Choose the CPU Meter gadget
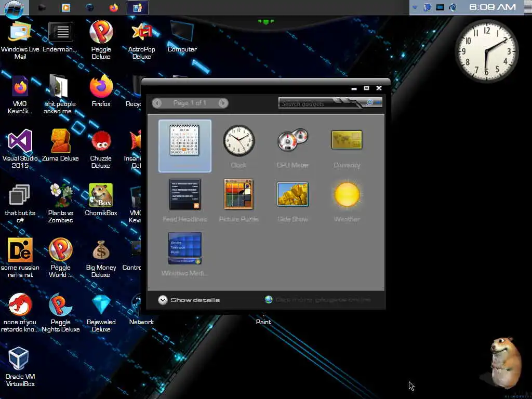Screen dimensions: 532x399 pos(292,140)
